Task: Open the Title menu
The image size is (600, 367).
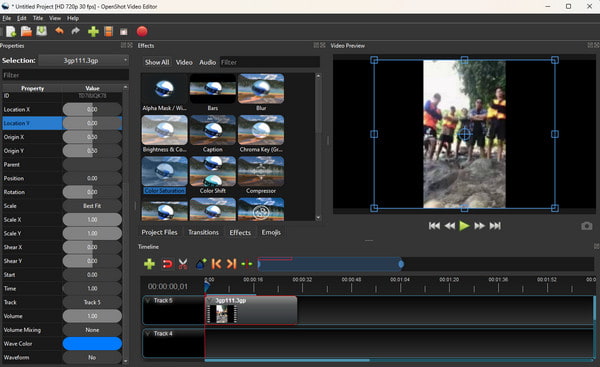Action: (38, 18)
